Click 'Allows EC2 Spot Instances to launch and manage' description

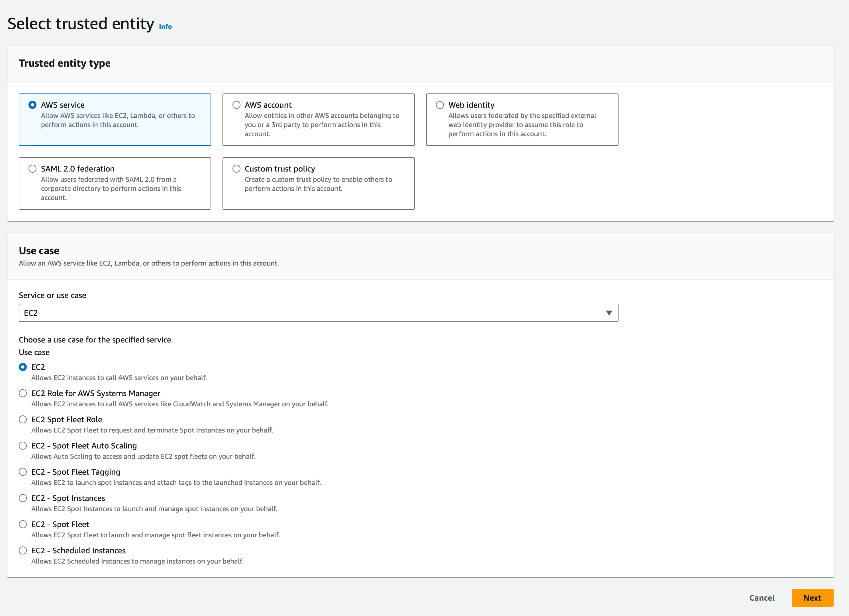tap(154, 509)
